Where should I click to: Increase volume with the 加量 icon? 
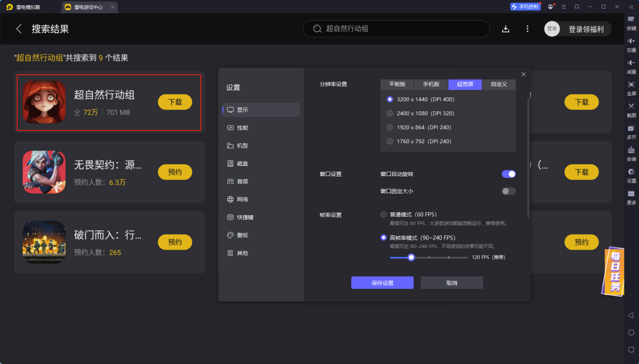(x=631, y=44)
